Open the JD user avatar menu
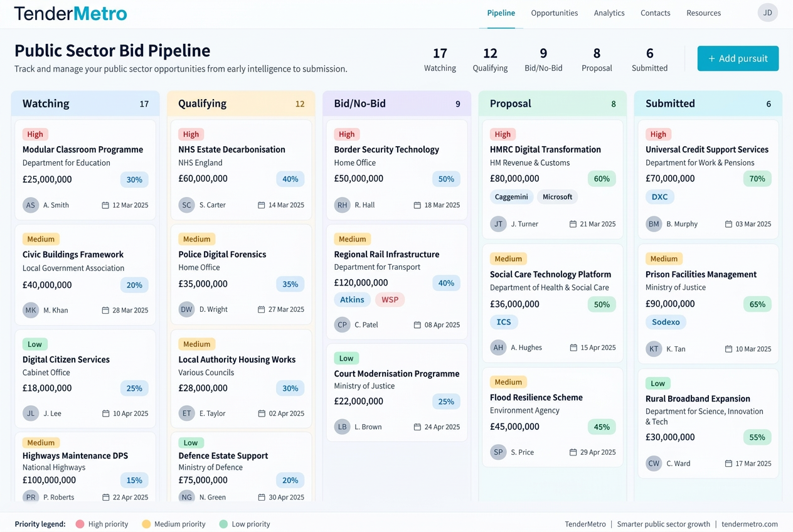This screenshot has width=793, height=532. tap(767, 13)
